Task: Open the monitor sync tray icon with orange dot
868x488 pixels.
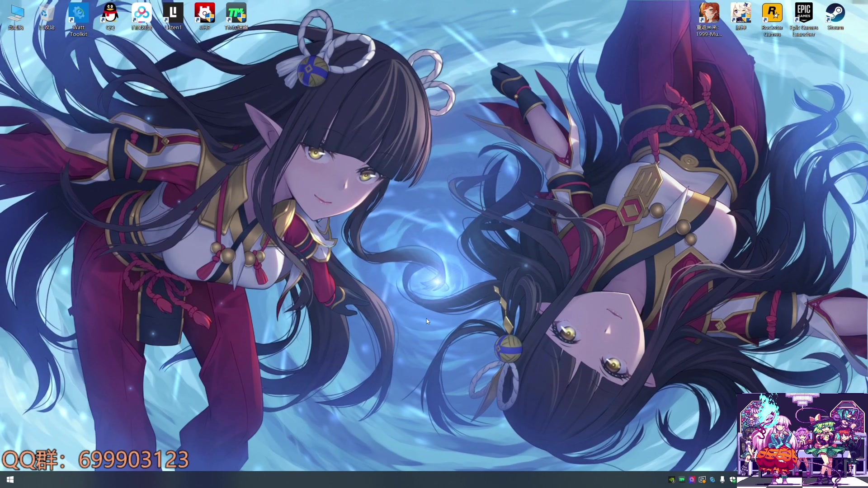Action: click(702, 480)
